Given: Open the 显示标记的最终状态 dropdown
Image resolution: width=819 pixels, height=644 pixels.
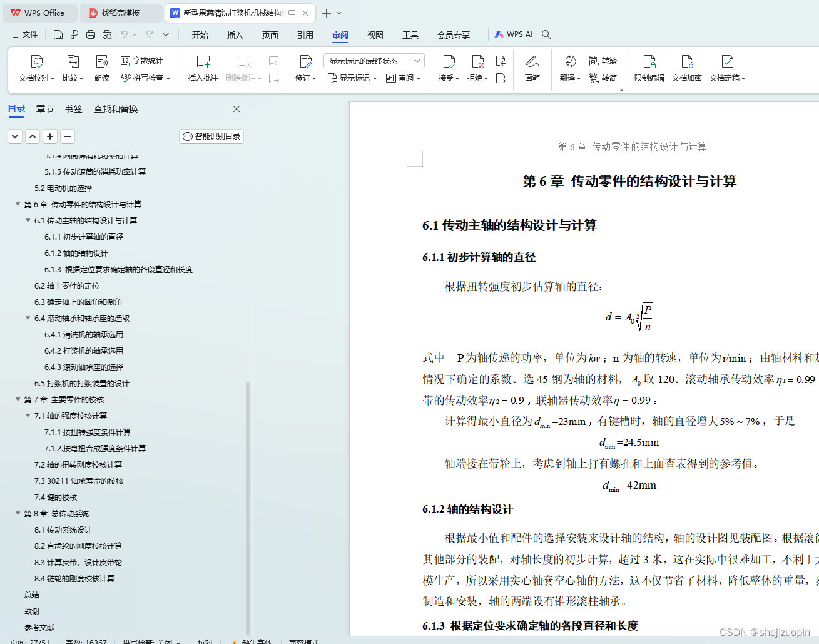Looking at the screenshot, I should (374, 61).
